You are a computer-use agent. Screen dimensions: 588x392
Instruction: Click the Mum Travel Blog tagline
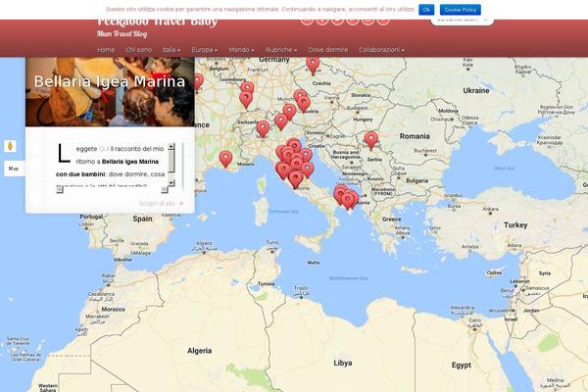pos(122,33)
